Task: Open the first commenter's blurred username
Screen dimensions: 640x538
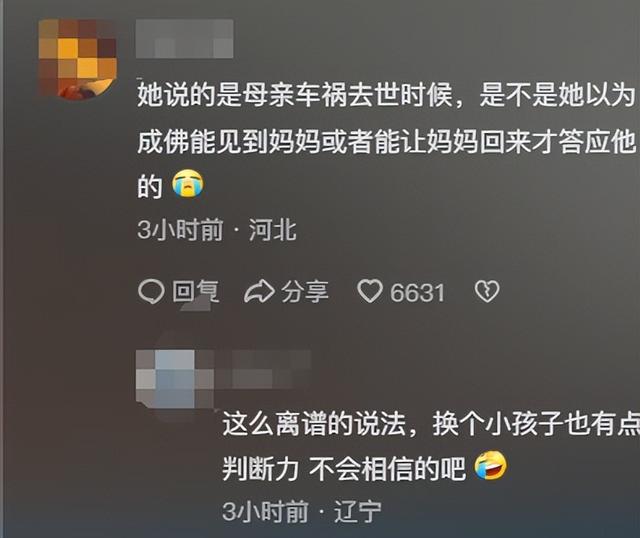Action: tap(184, 39)
